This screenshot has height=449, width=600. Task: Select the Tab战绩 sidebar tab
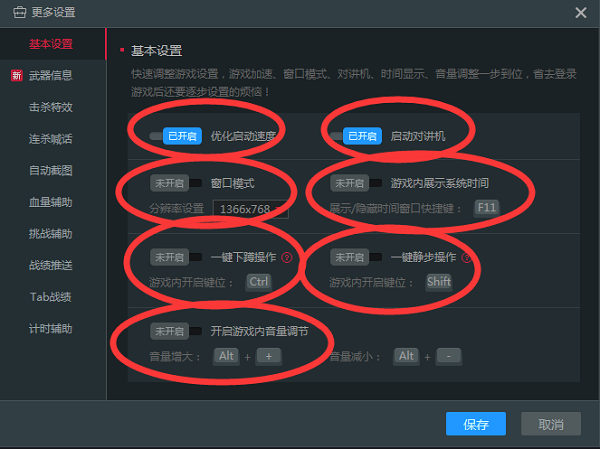point(53,297)
